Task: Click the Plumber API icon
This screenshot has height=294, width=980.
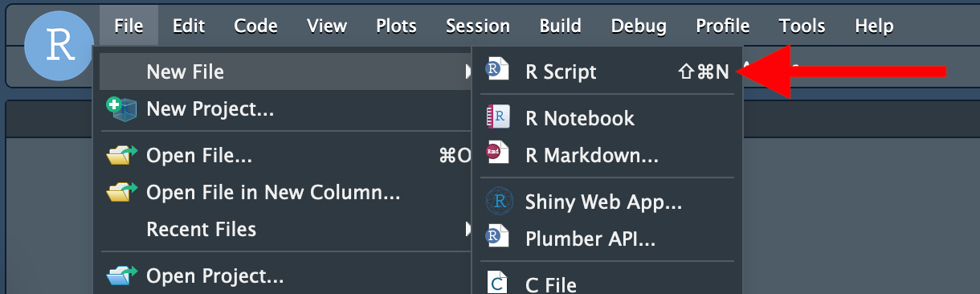Action: (x=498, y=238)
